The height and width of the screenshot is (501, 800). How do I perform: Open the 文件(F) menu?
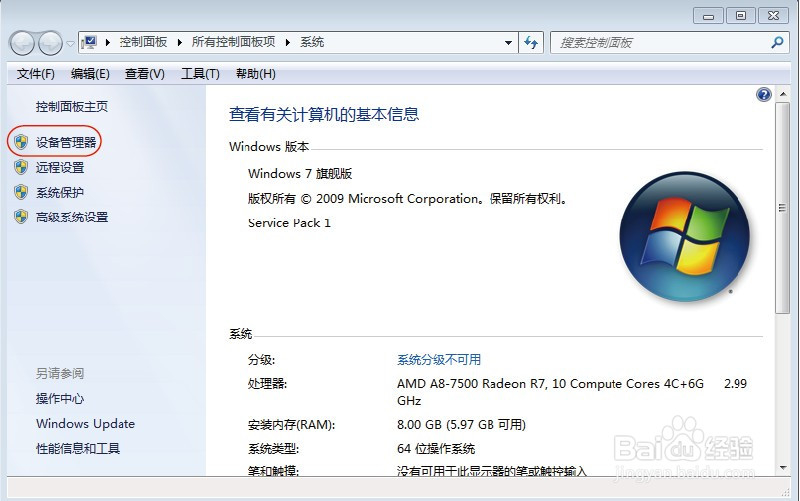coord(35,74)
